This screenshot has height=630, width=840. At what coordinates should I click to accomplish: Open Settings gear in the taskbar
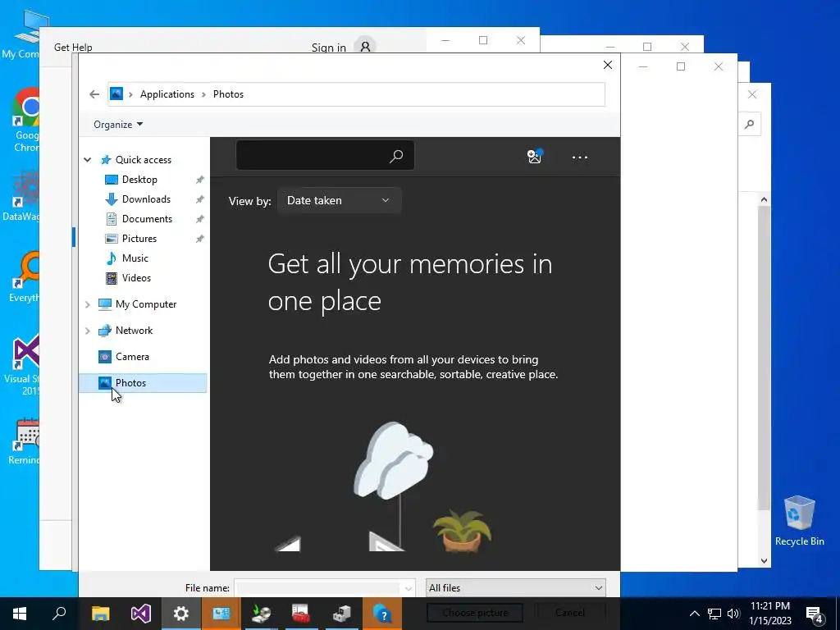(181, 614)
